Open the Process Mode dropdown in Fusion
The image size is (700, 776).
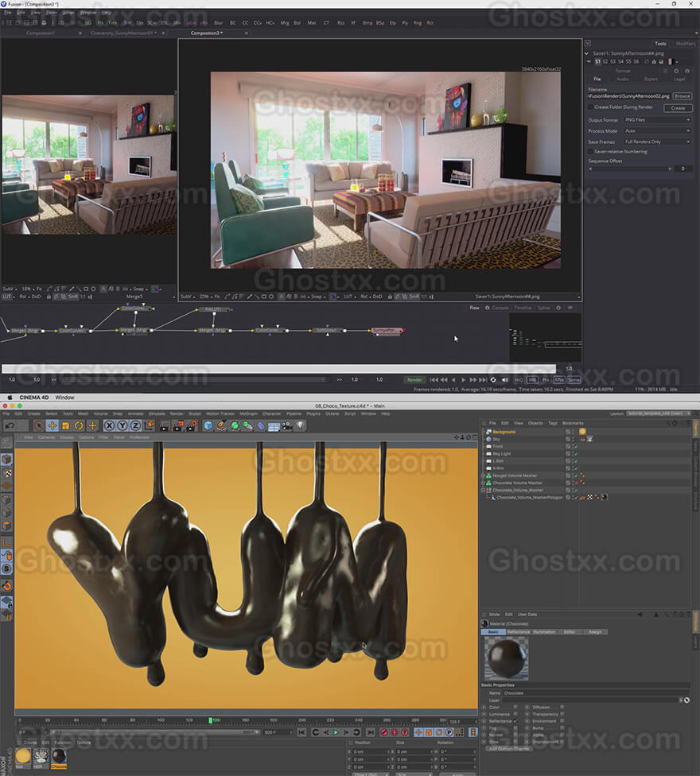pos(657,130)
